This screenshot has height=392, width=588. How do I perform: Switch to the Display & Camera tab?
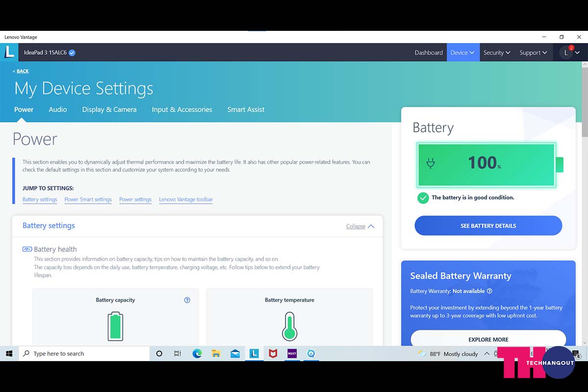109,110
